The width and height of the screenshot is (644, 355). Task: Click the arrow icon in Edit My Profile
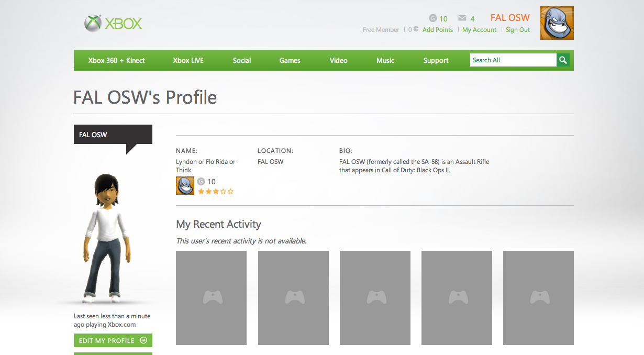click(143, 340)
